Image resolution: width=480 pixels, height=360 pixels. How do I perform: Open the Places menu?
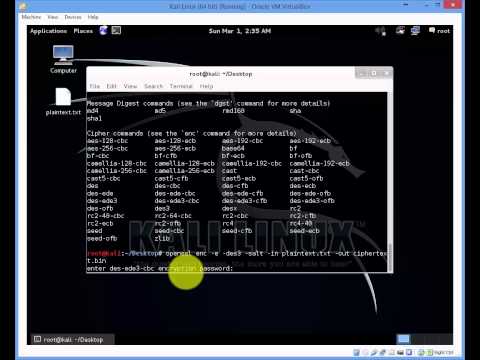(83, 31)
